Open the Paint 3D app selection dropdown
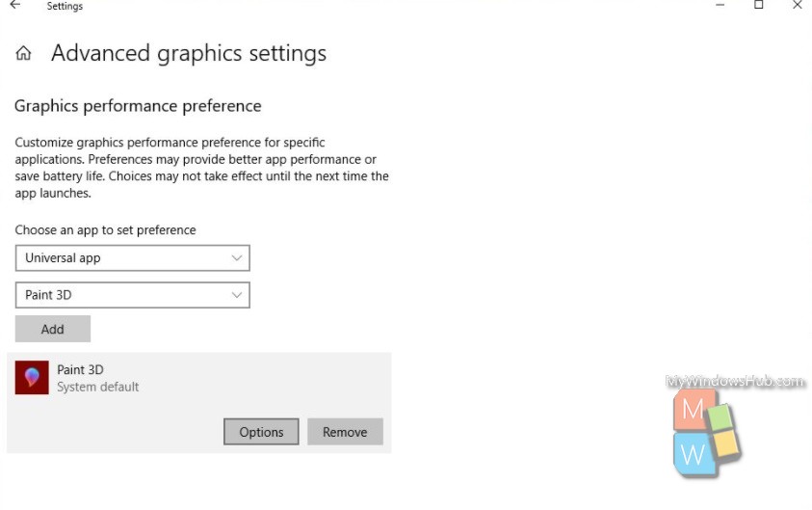The image size is (812, 510). (x=133, y=295)
